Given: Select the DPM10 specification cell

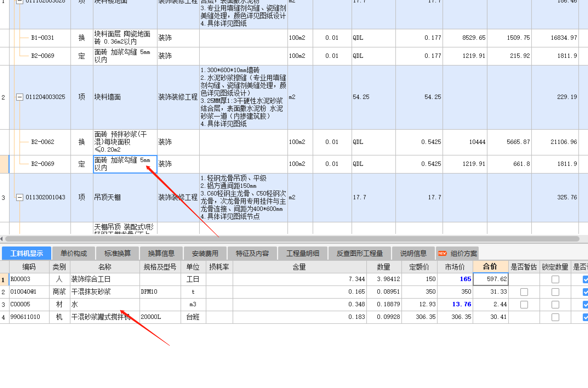Looking at the screenshot, I should pyautogui.click(x=160, y=292).
